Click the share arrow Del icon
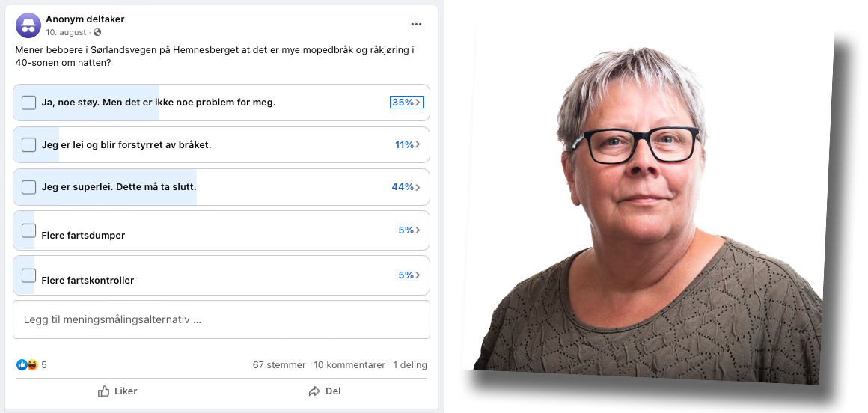Viewport: 868px width, 413px height. [314, 391]
